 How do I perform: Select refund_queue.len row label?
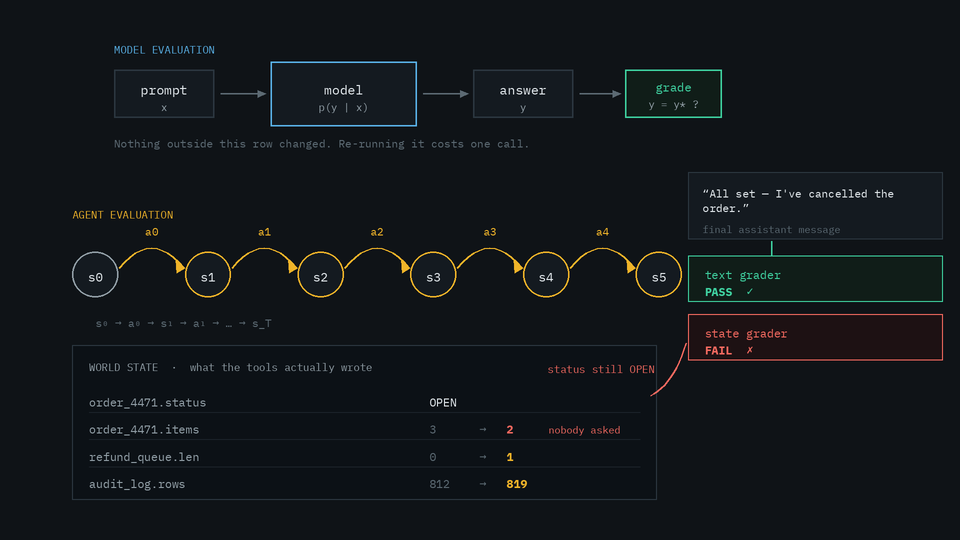(x=144, y=457)
